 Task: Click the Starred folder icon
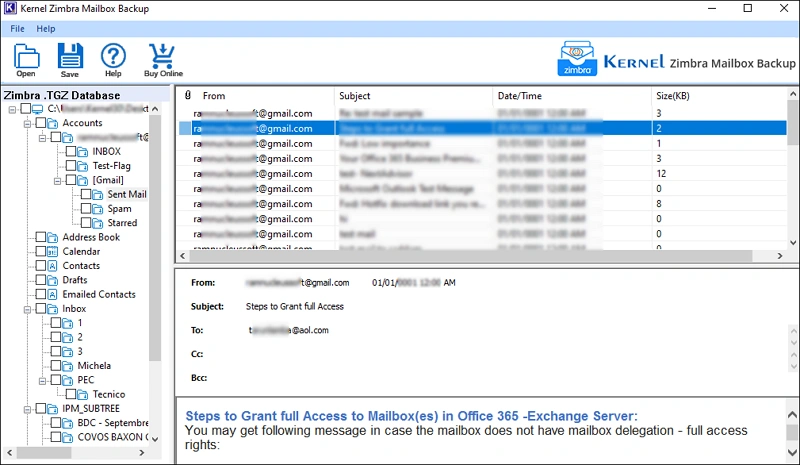tap(97, 223)
